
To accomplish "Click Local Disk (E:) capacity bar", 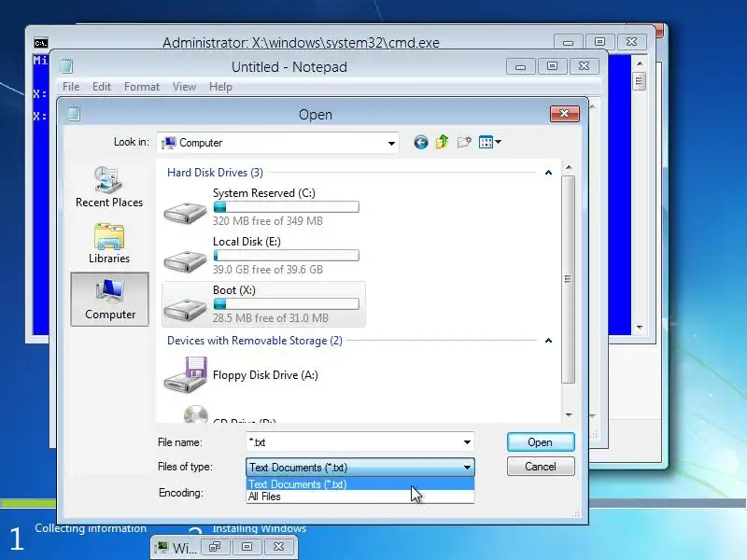I will point(287,255).
